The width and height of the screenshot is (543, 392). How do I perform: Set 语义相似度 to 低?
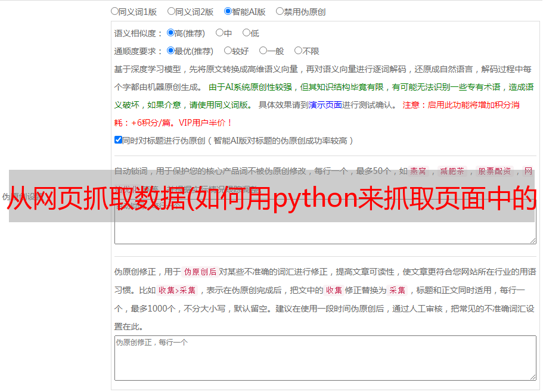click(x=246, y=33)
